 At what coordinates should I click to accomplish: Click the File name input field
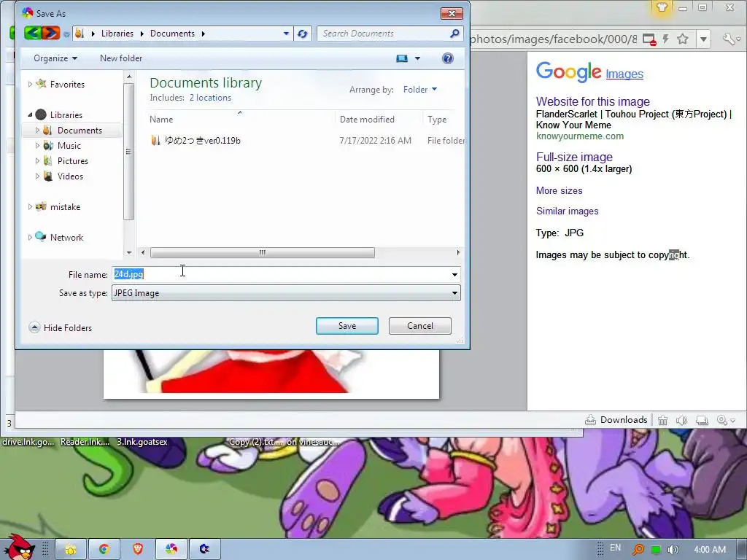pyautogui.click(x=281, y=274)
